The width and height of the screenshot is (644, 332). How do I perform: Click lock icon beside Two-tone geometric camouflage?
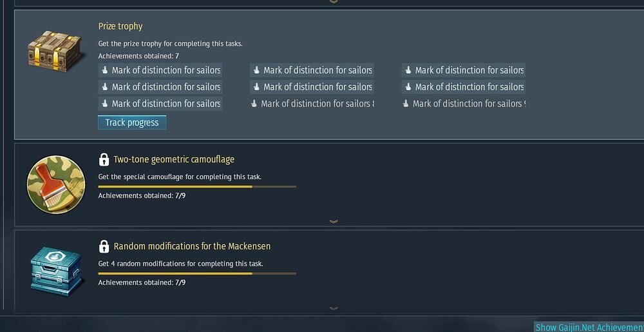(104, 159)
